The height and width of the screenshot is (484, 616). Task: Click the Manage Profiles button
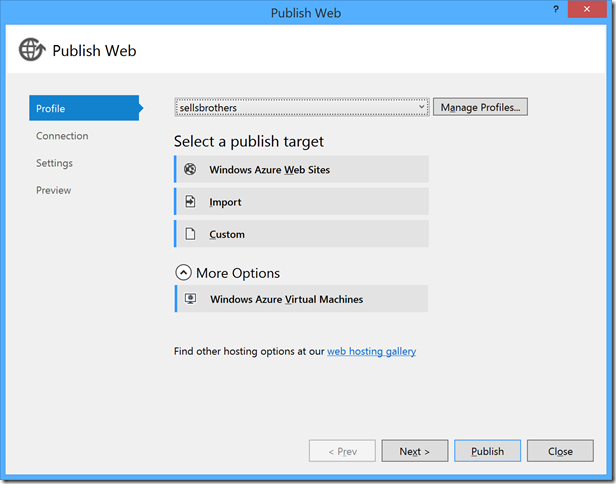(x=480, y=107)
